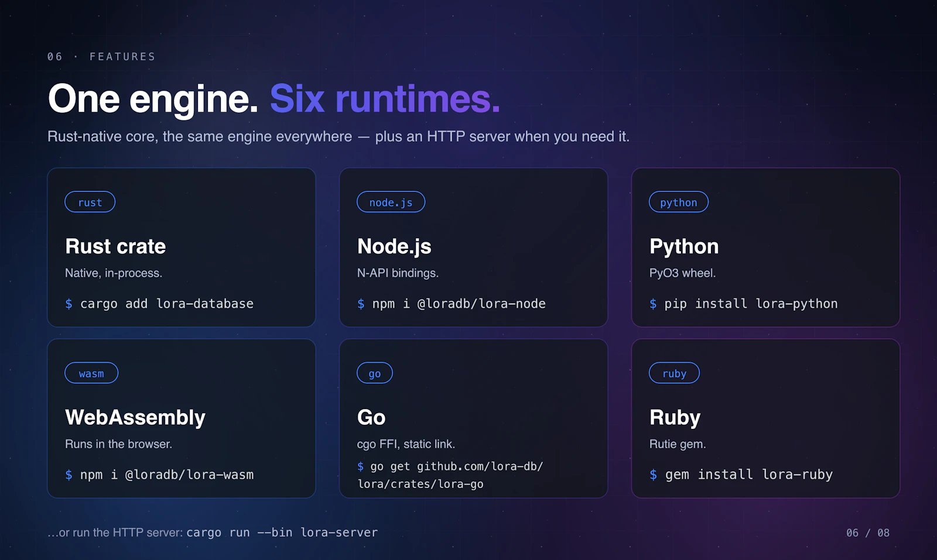Image resolution: width=937 pixels, height=560 pixels.
Task: Click the 'One engine.' title text
Action: (153, 99)
